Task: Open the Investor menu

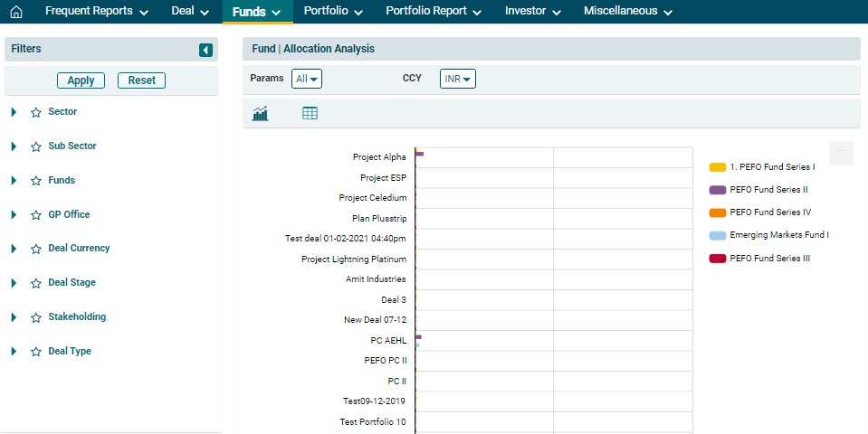Action: [532, 12]
